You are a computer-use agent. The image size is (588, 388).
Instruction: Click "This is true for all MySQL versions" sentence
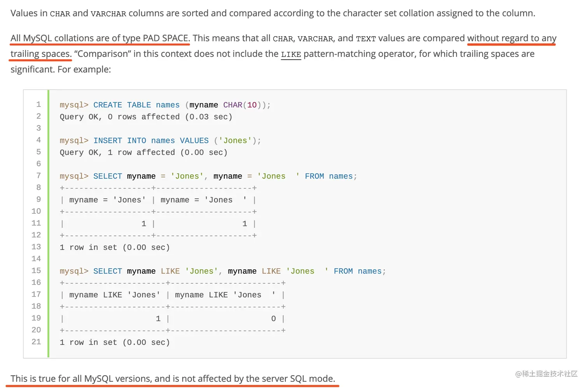pos(173,379)
